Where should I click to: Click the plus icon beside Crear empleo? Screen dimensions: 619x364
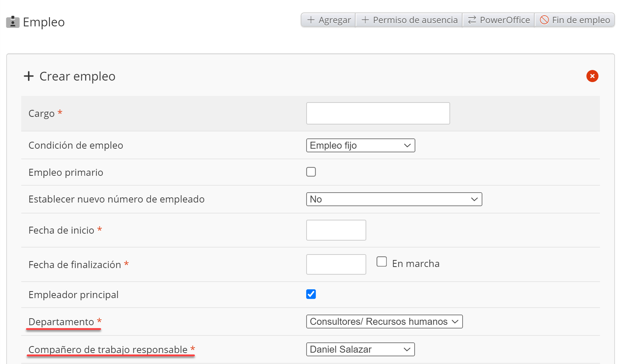[x=29, y=76]
